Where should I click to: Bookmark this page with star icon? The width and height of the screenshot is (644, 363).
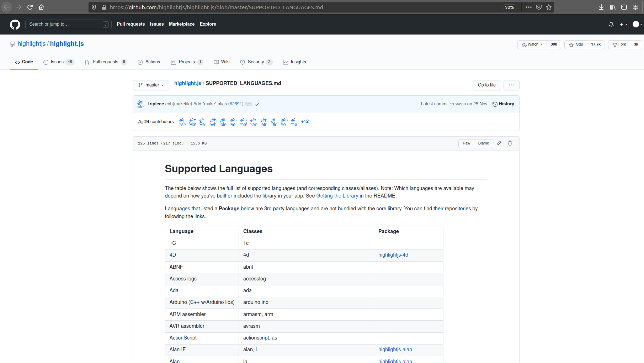[x=549, y=7]
